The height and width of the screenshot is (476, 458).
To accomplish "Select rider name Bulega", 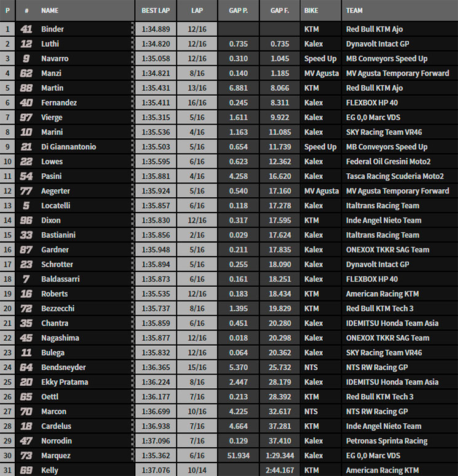I will 53,353.
